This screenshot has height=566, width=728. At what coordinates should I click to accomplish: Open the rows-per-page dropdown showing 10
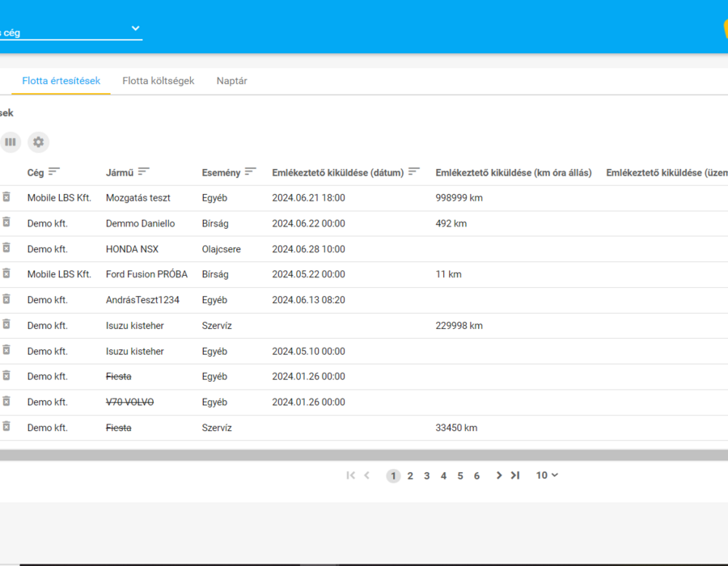pyautogui.click(x=547, y=475)
